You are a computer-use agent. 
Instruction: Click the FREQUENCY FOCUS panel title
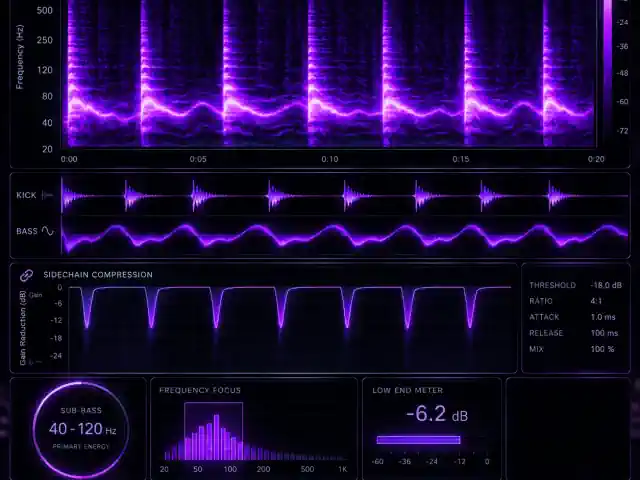click(x=200, y=390)
